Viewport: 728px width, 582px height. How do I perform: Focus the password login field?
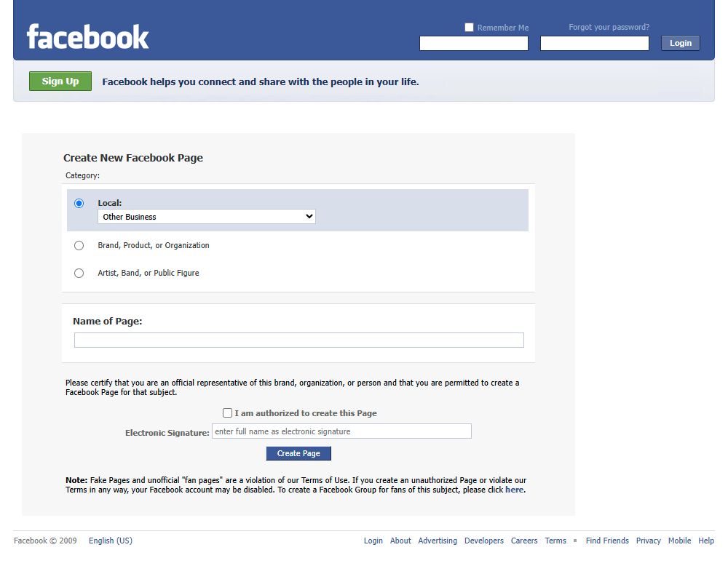coord(594,43)
